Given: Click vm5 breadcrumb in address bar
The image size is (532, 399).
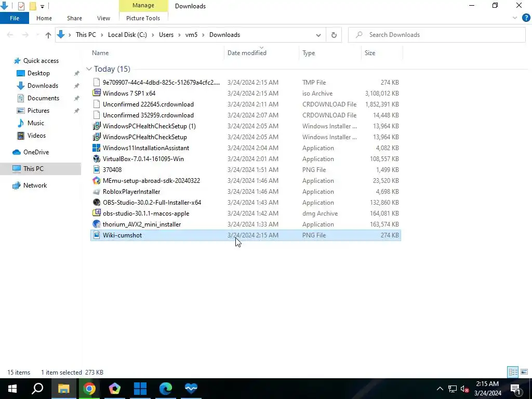Looking at the screenshot, I should tap(191, 35).
